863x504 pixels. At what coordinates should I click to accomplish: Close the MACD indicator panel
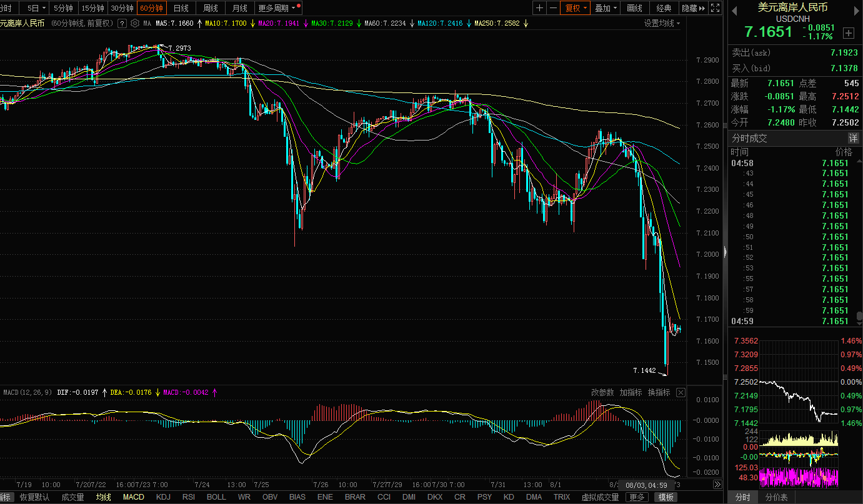click(681, 392)
